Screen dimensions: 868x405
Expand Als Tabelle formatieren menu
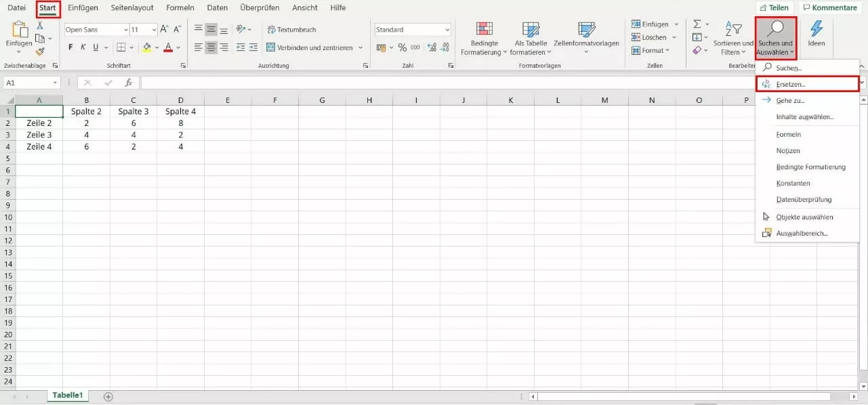tap(531, 38)
